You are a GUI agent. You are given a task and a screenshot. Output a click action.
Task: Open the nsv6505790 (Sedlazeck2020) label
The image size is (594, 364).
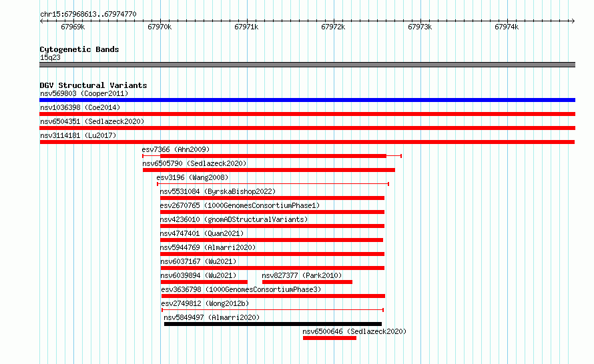pos(194,163)
